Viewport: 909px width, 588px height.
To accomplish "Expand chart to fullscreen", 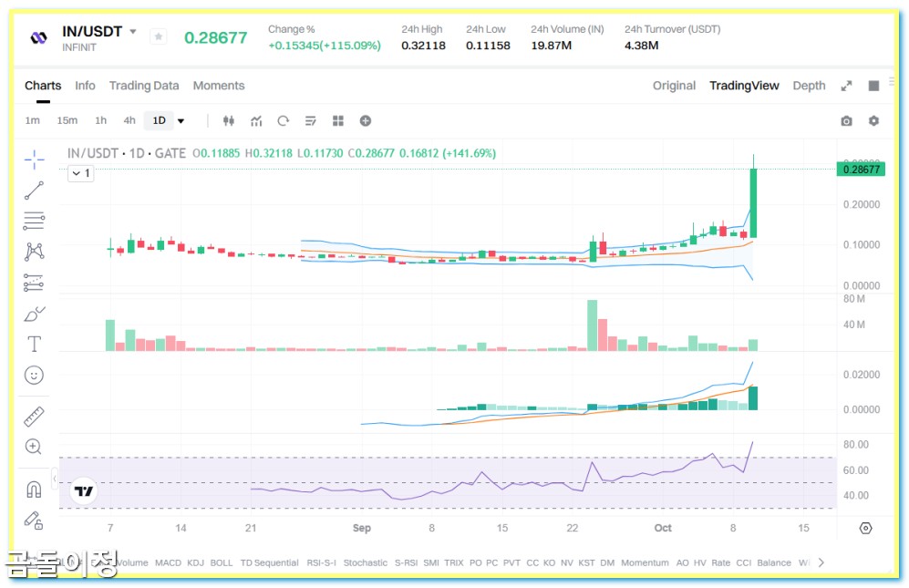I will [846, 86].
